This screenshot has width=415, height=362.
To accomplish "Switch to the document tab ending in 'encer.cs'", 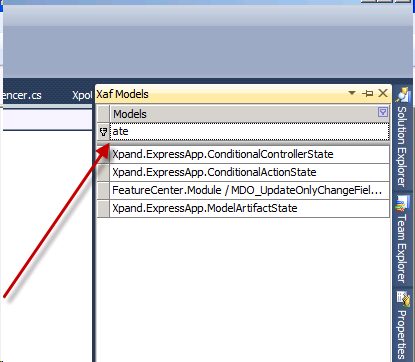I will pos(23,95).
